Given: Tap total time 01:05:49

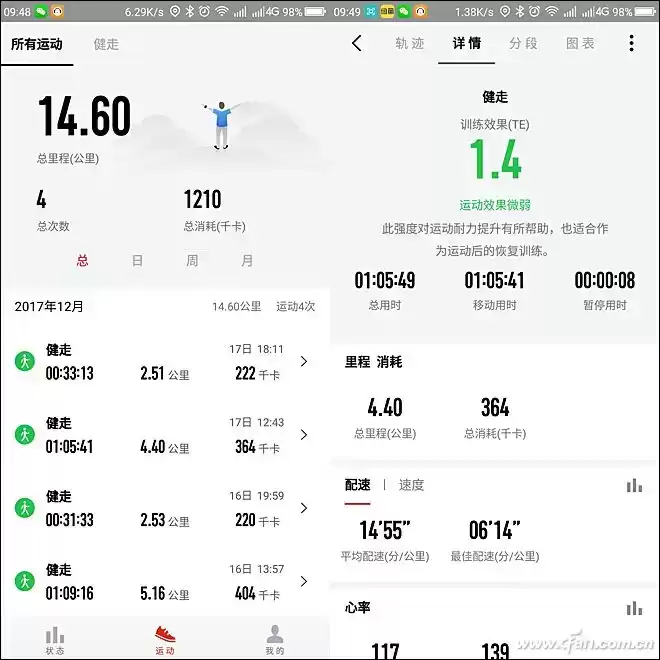Looking at the screenshot, I should (385, 280).
